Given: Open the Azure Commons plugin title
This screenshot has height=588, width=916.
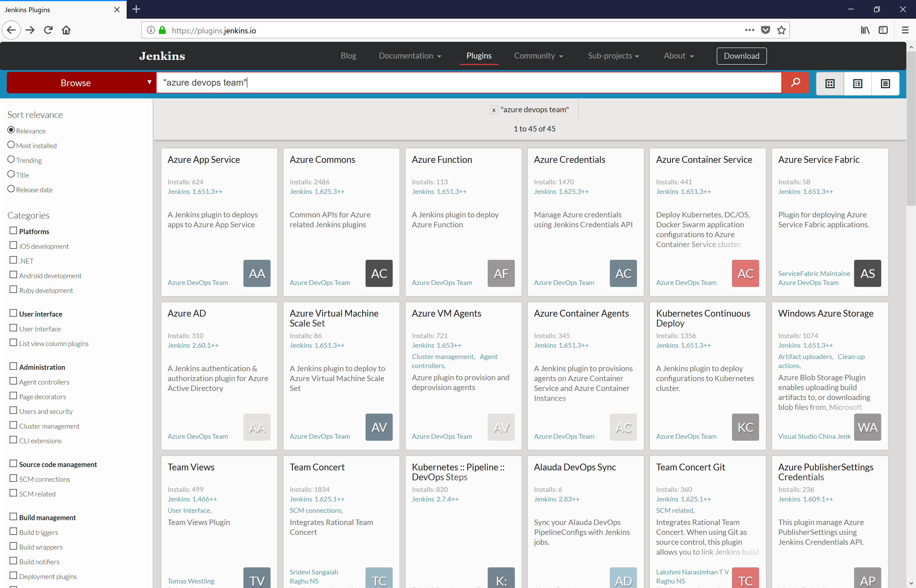Looking at the screenshot, I should coord(322,160).
